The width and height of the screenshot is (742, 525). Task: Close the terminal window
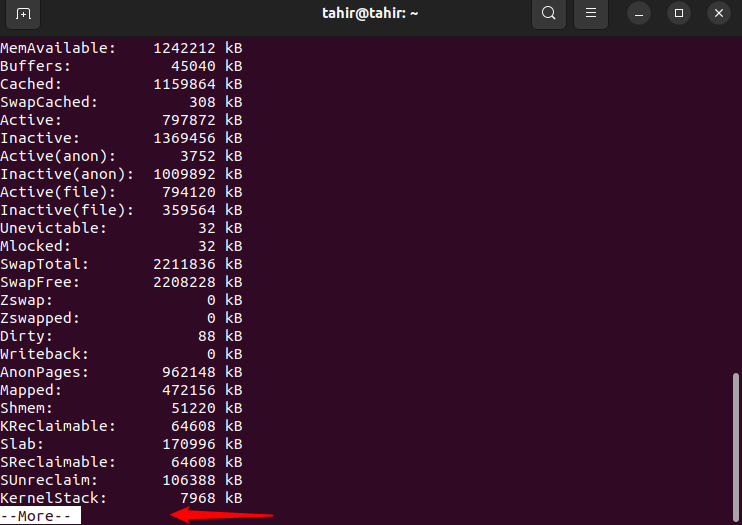tap(719, 13)
